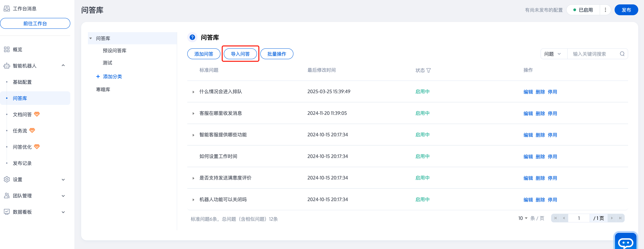
Task: Expand the row 什么情况会进入排队
Action: pos(193,92)
